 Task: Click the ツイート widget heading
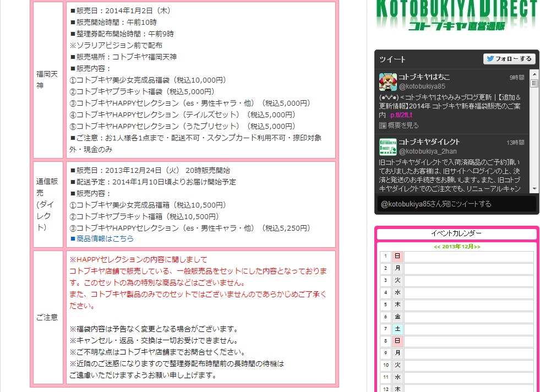(x=392, y=59)
